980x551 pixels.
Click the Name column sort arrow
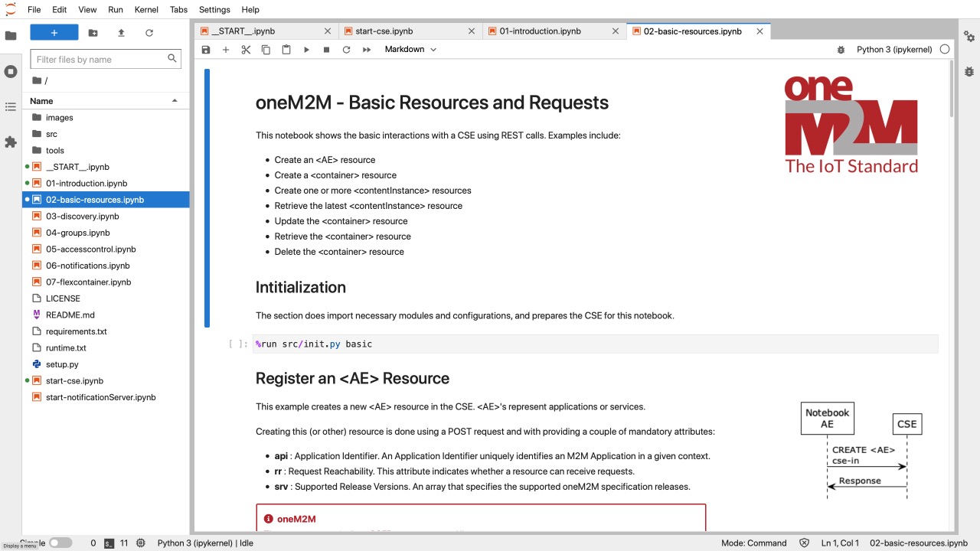point(175,101)
